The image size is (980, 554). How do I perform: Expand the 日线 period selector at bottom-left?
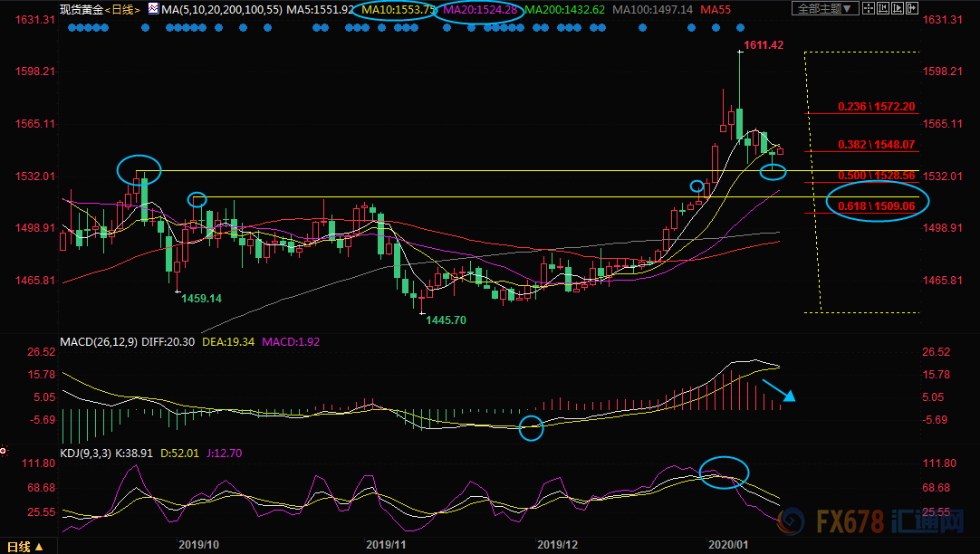(25, 546)
